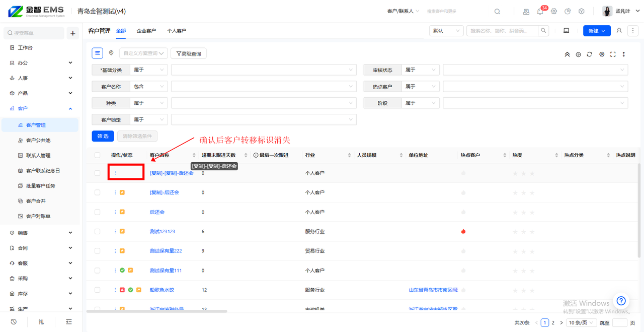Screen dimensions: 644x332
Task: Click the red hot-customer flame for 测试123123
Action: pyautogui.click(x=463, y=232)
